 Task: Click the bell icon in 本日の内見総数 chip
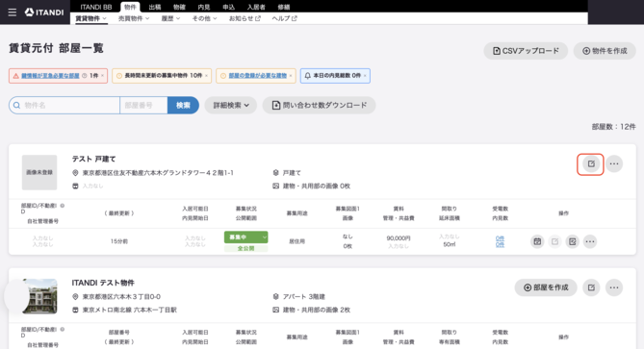click(x=307, y=76)
